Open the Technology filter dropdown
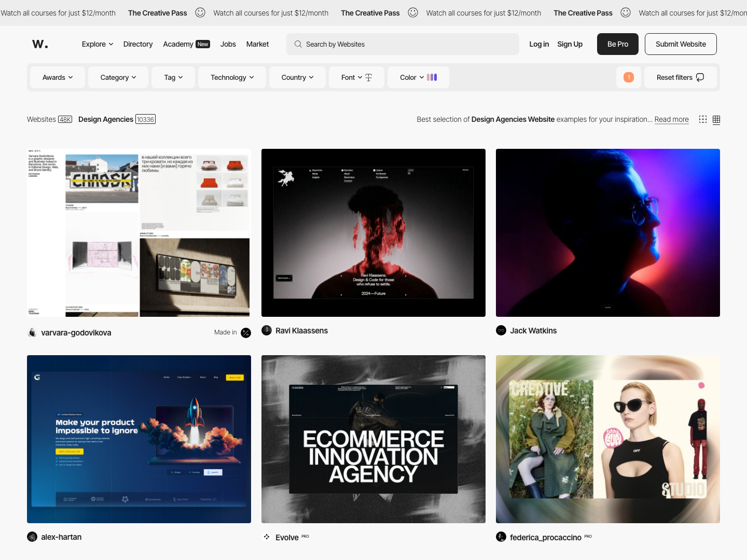Screen dimensions: 747x560 click(232, 77)
